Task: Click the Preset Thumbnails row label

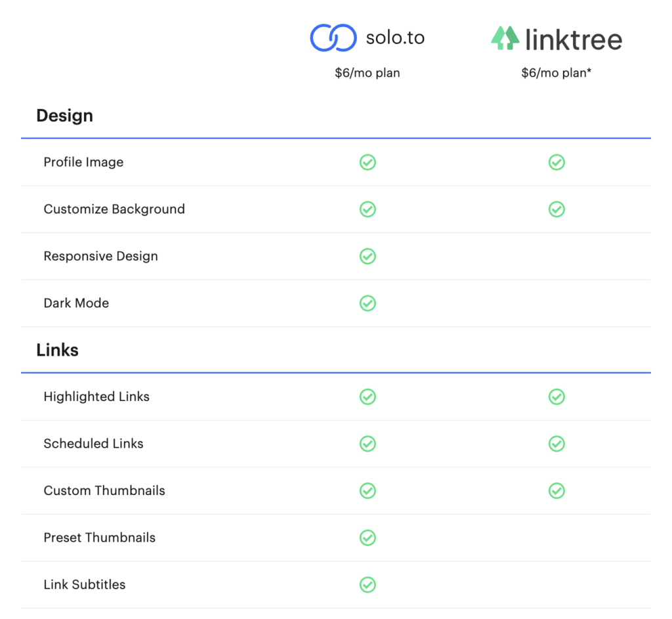Action: click(x=100, y=538)
